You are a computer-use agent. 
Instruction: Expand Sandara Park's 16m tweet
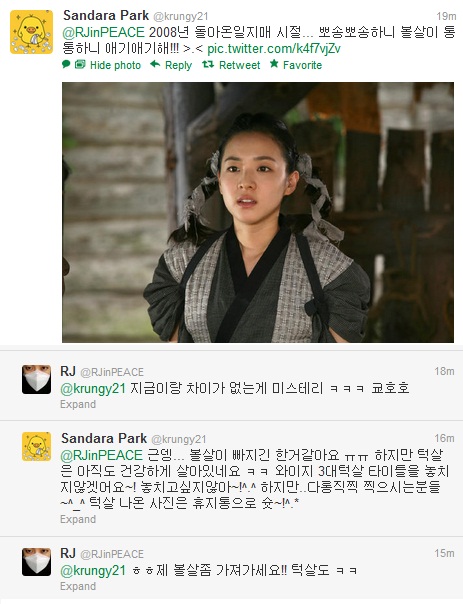78,519
